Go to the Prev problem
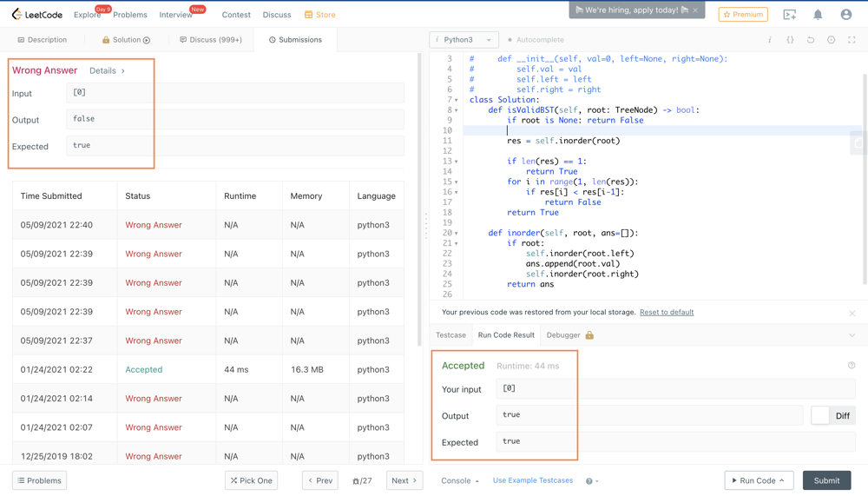Screen dimensions: 868x496 coord(320,480)
